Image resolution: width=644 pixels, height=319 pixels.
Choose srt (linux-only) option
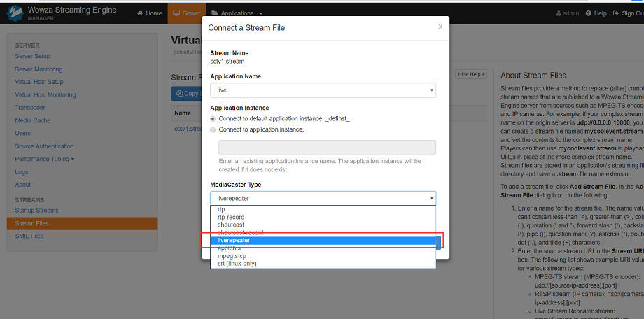(x=323, y=264)
